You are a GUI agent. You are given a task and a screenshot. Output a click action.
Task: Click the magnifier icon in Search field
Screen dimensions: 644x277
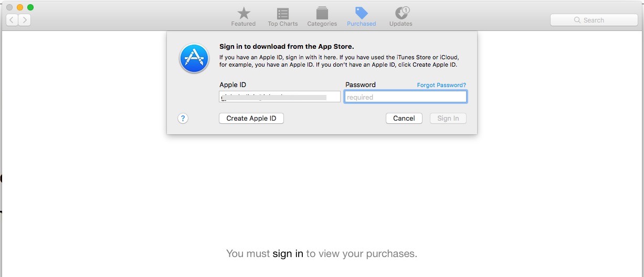(x=578, y=20)
